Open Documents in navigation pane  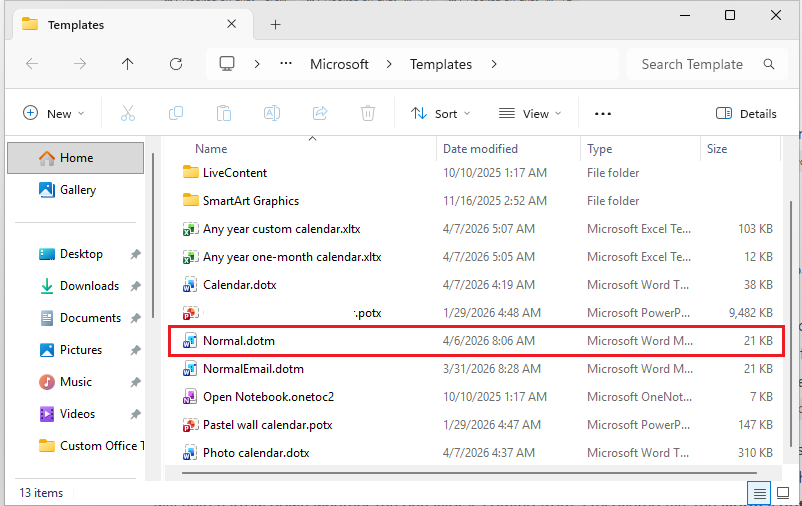click(80, 318)
